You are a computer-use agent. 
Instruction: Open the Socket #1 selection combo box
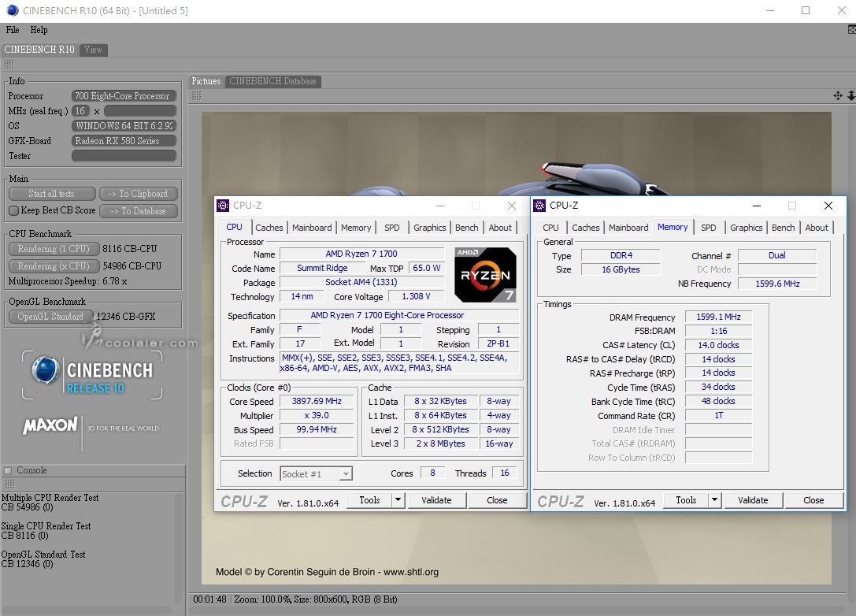317,474
